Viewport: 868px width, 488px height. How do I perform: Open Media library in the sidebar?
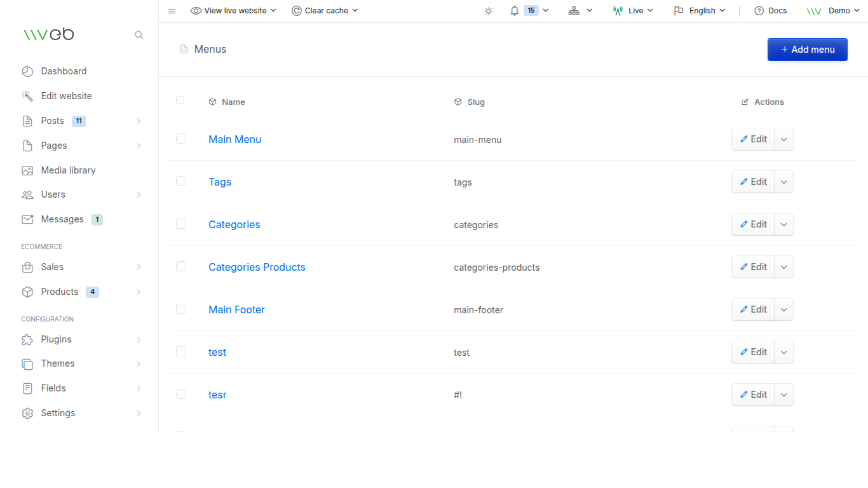click(68, 170)
